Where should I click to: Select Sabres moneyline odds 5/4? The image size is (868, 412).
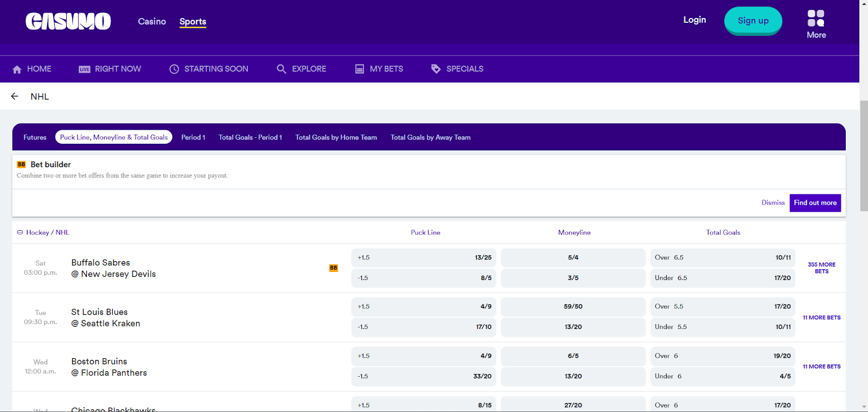573,258
